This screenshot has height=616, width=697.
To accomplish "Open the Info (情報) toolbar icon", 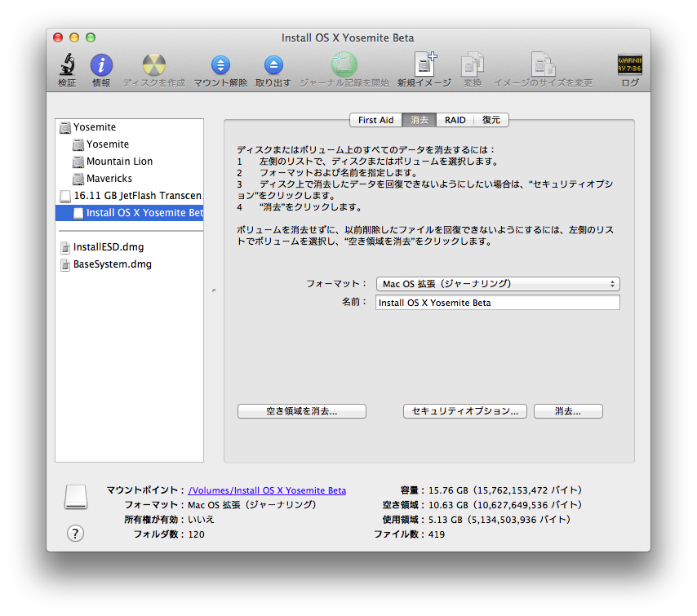I will [x=101, y=65].
